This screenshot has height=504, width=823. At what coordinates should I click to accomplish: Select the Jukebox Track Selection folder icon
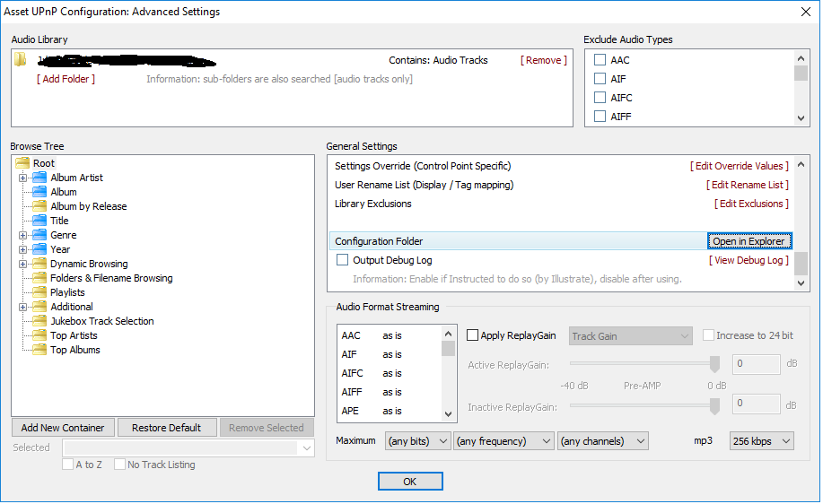[x=39, y=321]
